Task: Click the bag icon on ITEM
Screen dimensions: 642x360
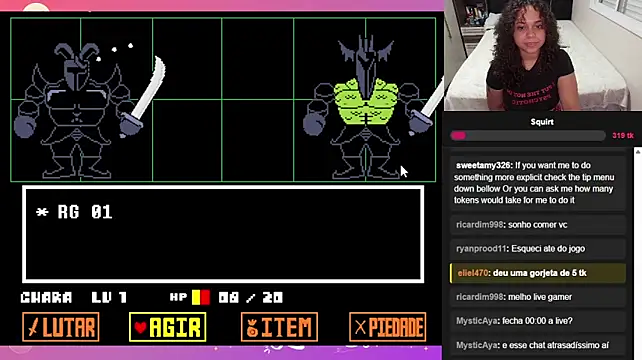Action: click(252, 328)
